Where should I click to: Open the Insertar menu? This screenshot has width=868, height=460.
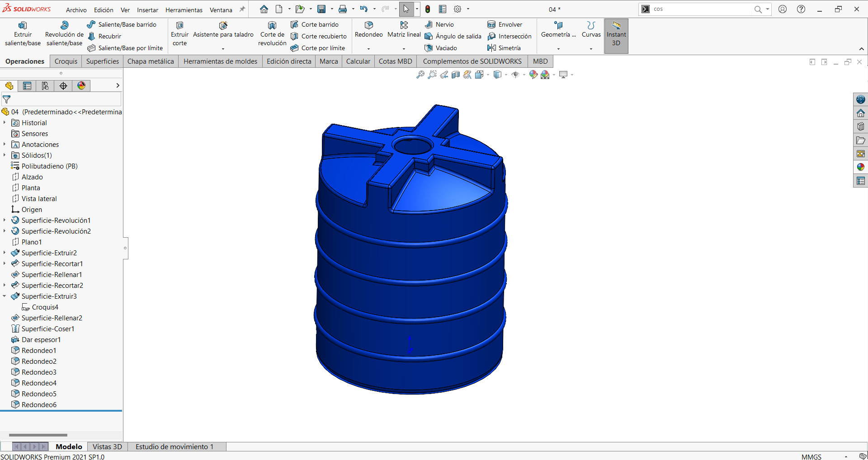147,10
